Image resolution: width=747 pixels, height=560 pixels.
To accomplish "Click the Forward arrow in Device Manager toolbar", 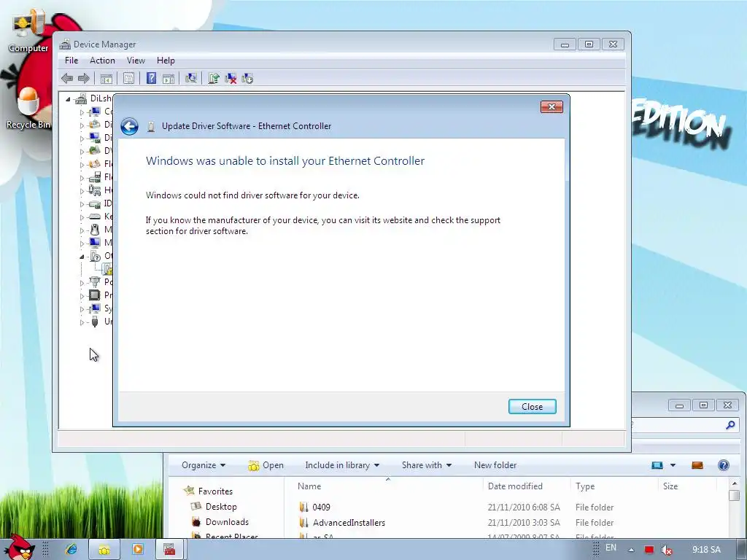I will click(83, 79).
